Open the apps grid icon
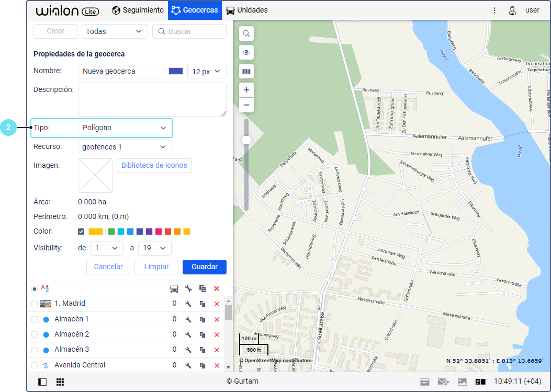Image resolution: width=551 pixels, height=392 pixels. click(x=60, y=382)
